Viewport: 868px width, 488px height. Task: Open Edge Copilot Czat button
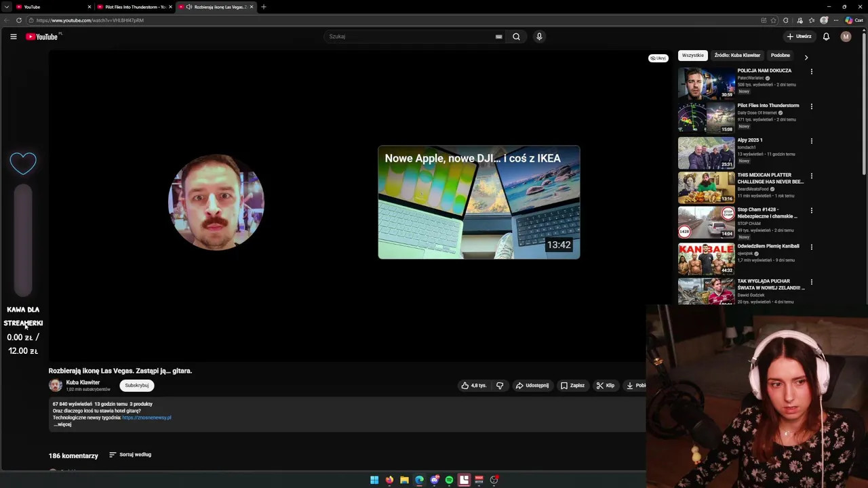[854, 20]
